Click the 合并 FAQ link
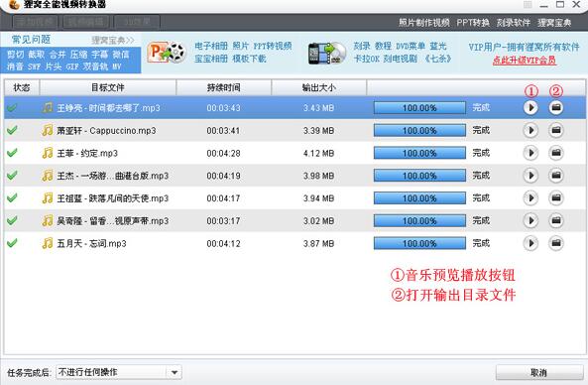Screen dimensions: 588x385 coord(58,55)
